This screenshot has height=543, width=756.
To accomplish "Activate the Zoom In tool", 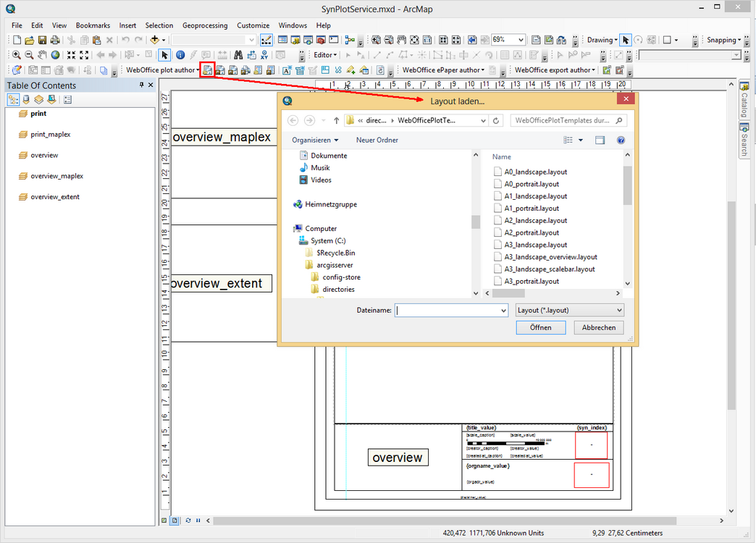I will (15, 54).
